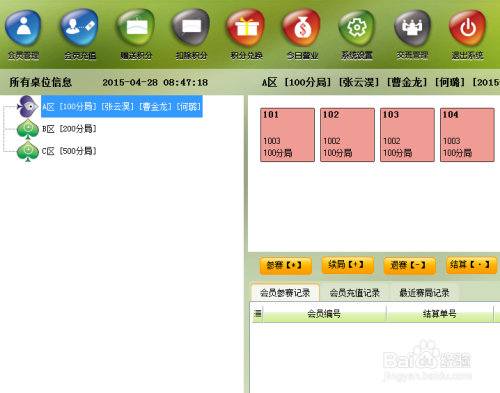Select table 103 card

tap(407, 135)
